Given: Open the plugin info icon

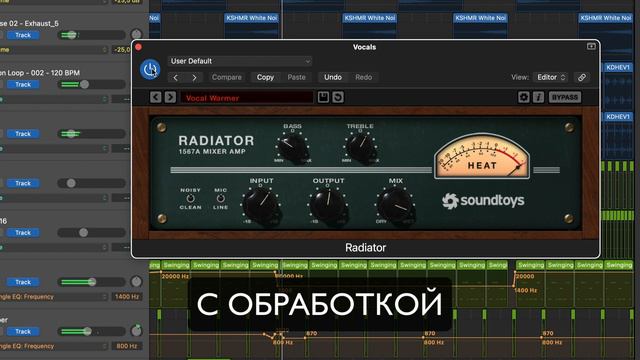Looking at the screenshot, I should 538,97.
